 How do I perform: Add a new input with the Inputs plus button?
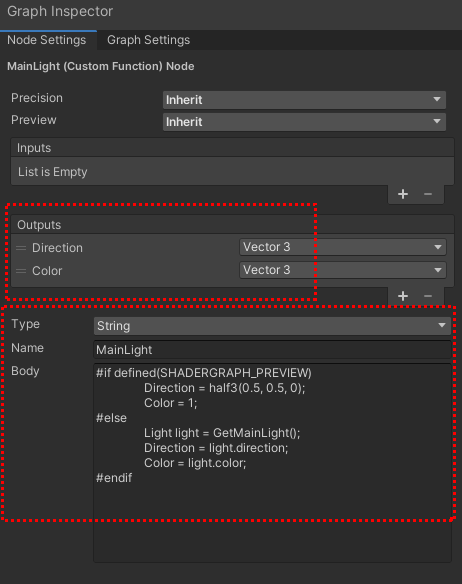(403, 194)
